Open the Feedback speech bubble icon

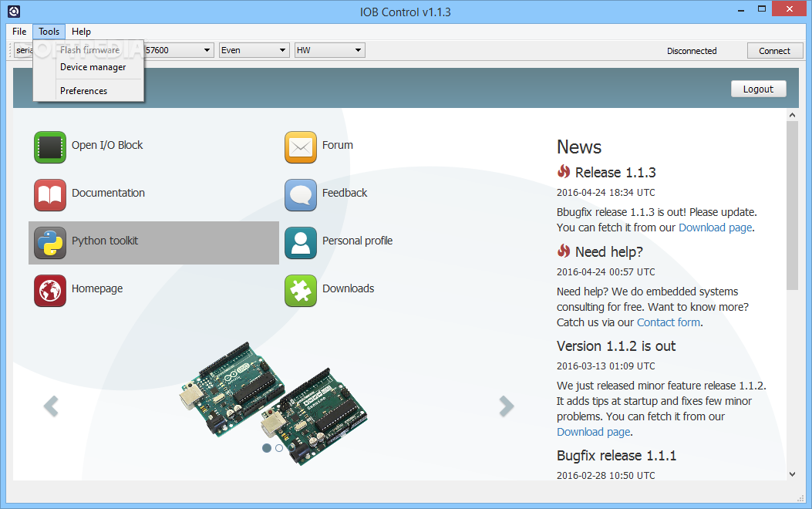(x=301, y=195)
